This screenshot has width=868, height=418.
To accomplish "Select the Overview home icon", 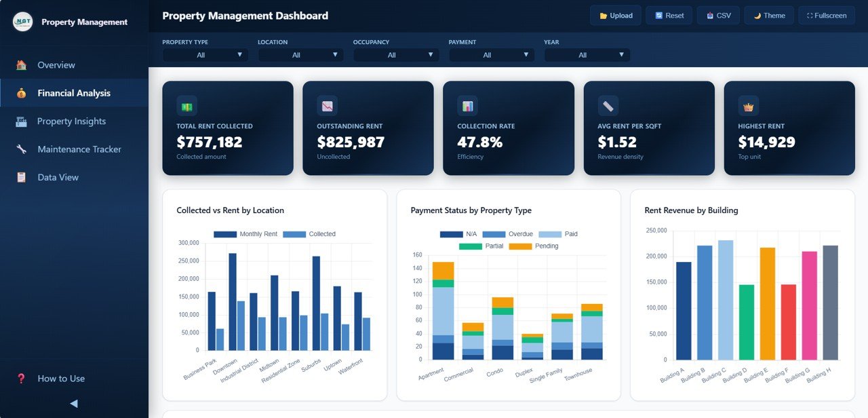I will (x=21, y=65).
